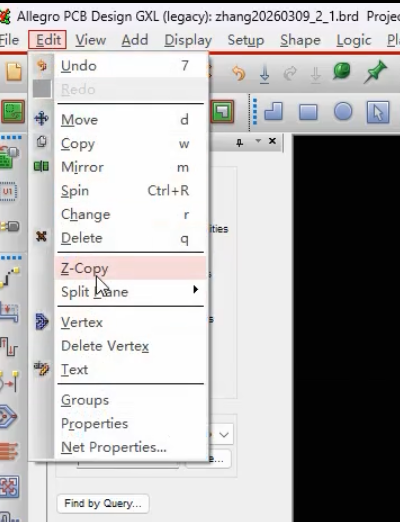
Task: Click the polygon shape add icon
Action: (x=273, y=111)
